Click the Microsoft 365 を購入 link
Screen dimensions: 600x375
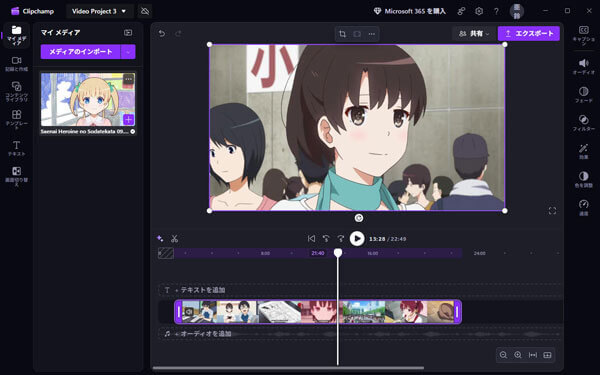[409, 11]
